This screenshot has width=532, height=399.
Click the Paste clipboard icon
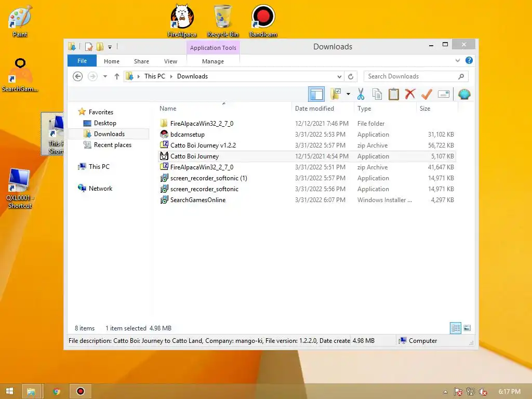click(x=394, y=94)
